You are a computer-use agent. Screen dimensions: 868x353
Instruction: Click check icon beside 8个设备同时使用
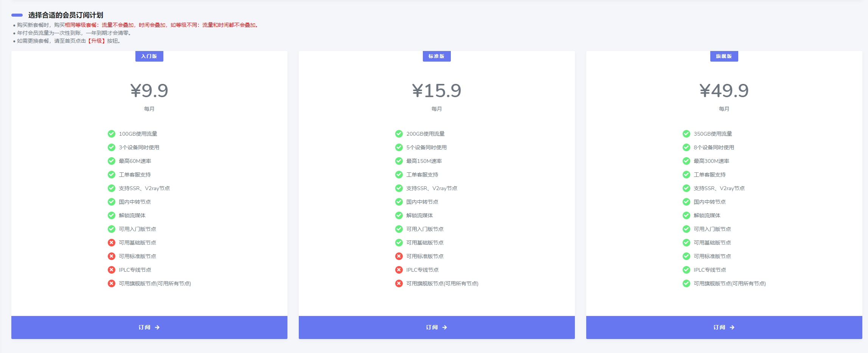coord(686,147)
